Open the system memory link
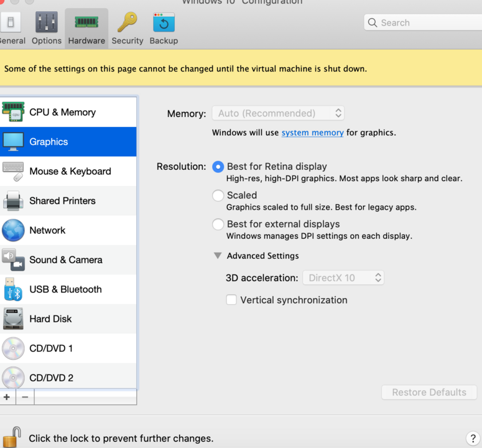Viewport: 482px width, 448px height. click(312, 133)
